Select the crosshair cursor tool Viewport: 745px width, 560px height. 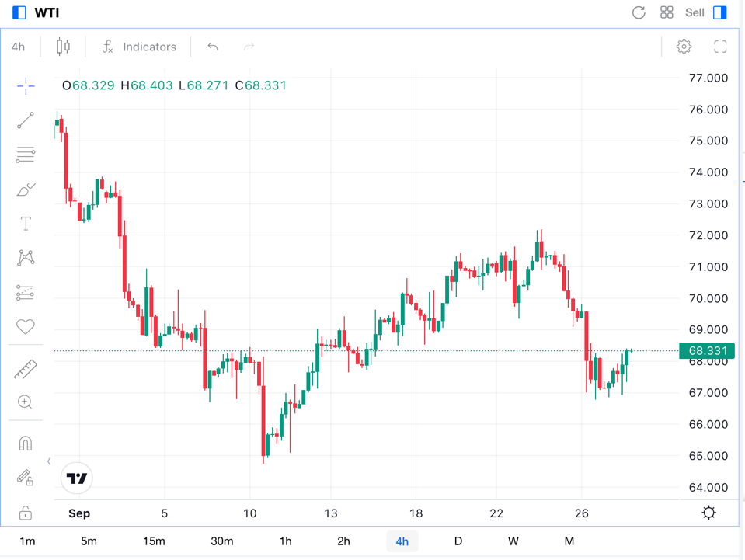pos(26,86)
